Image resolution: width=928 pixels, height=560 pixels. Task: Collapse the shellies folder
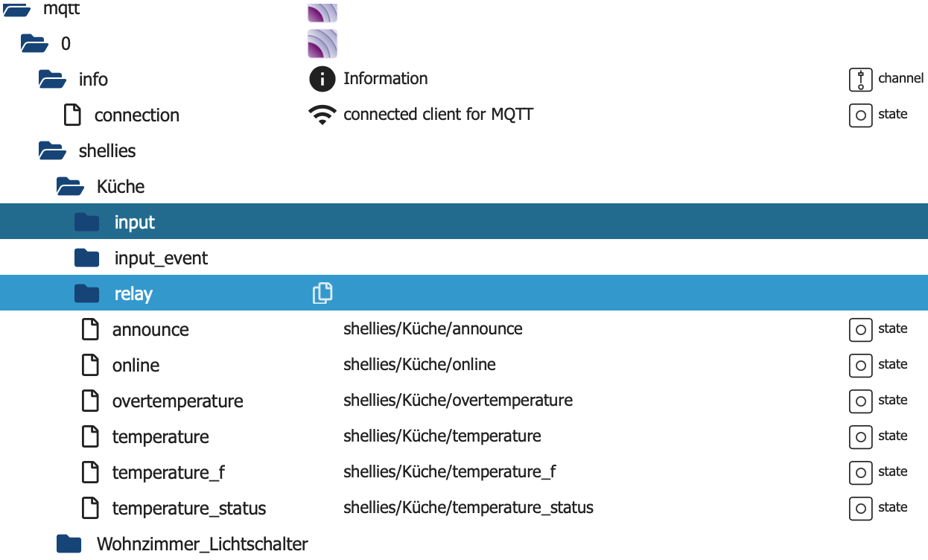(x=52, y=151)
